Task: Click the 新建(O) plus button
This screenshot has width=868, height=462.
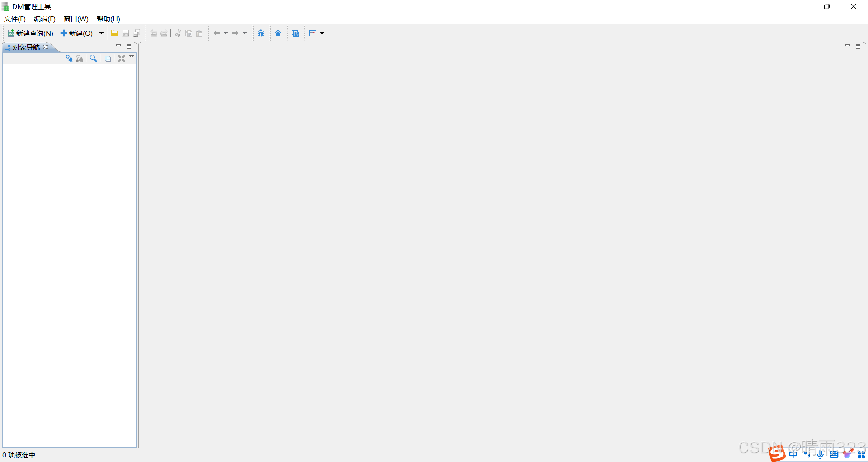Action: [x=76, y=33]
